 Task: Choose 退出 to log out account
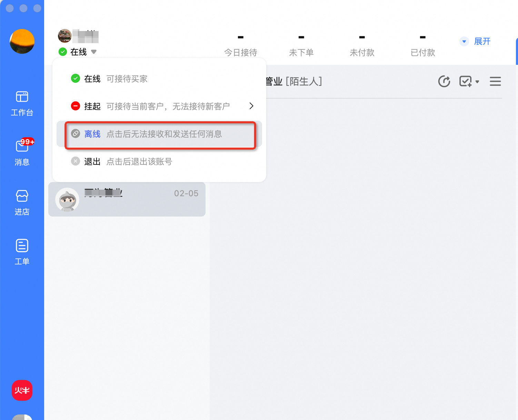pos(159,161)
